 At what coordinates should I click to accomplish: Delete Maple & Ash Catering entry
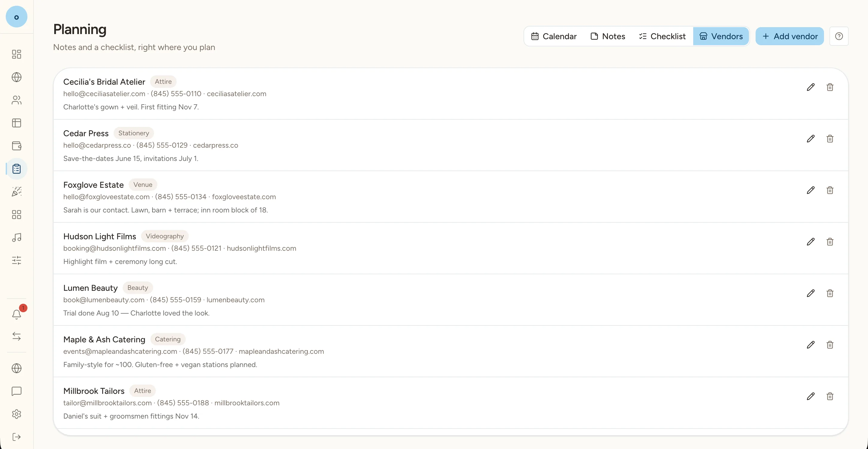(x=830, y=345)
